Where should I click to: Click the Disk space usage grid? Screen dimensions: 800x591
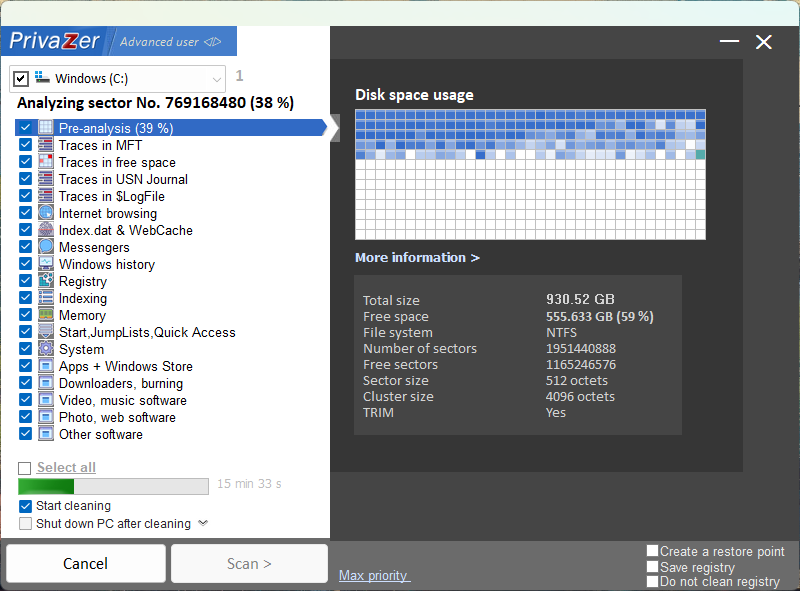(530, 175)
